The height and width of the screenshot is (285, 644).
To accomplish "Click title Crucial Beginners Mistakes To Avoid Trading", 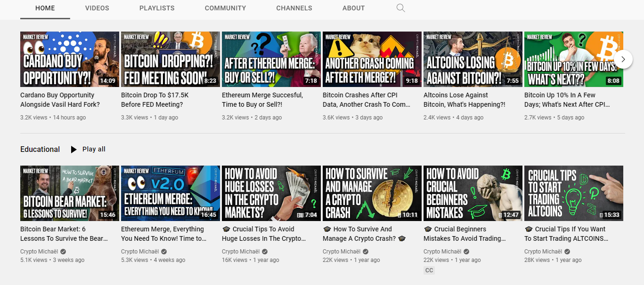I will pos(465,234).
